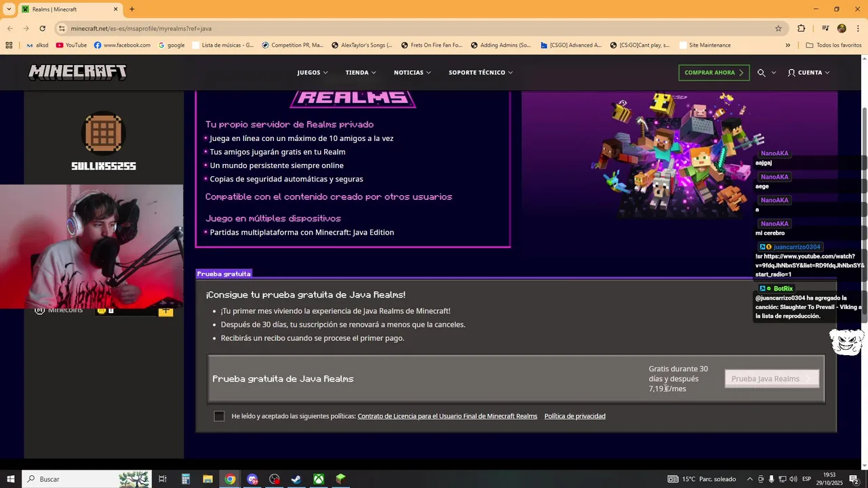Open Task View in the taskbar

tap(163, 479)
